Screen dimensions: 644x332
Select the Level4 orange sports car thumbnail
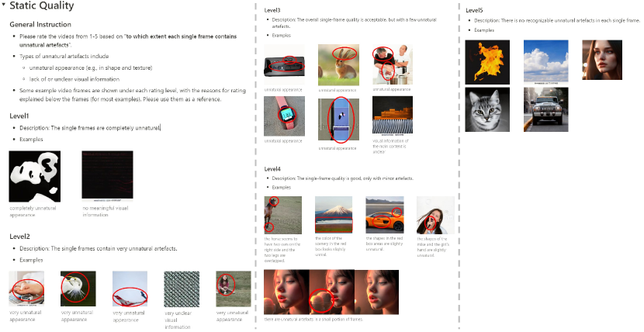[x=385, y=215]
